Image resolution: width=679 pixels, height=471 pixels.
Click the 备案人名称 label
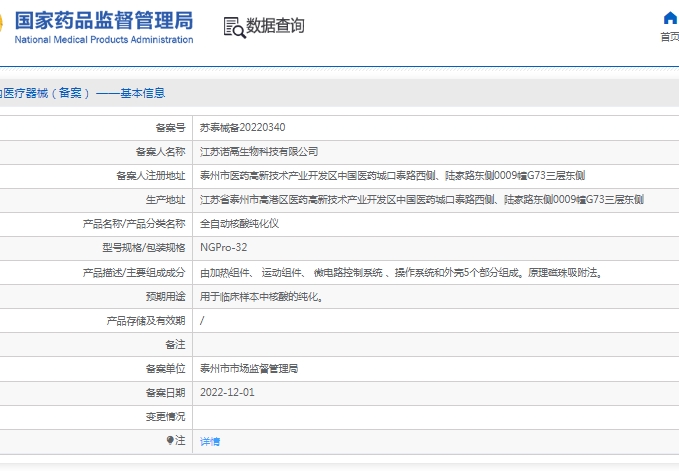(160, 152)
